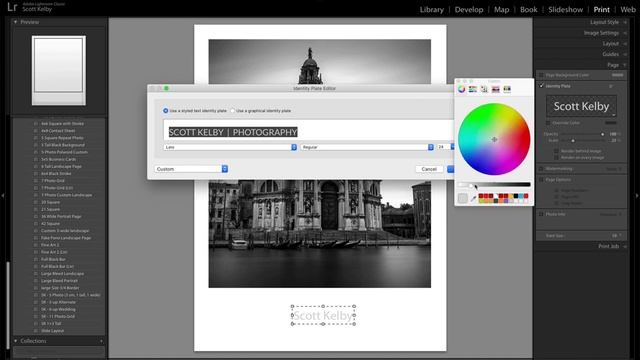Switch to the Book module
This screenshot has height=360, width=640.
coord(529,9)
